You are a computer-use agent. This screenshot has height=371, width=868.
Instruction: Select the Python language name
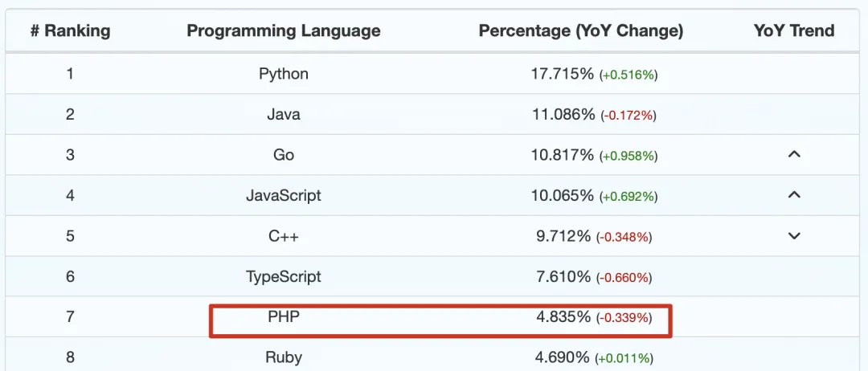click(284, 74)
